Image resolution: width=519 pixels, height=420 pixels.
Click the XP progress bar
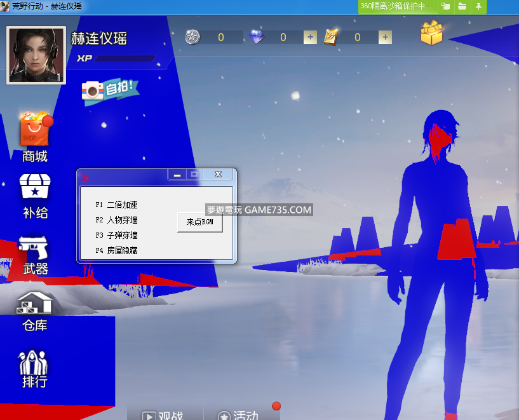point(125,58)
